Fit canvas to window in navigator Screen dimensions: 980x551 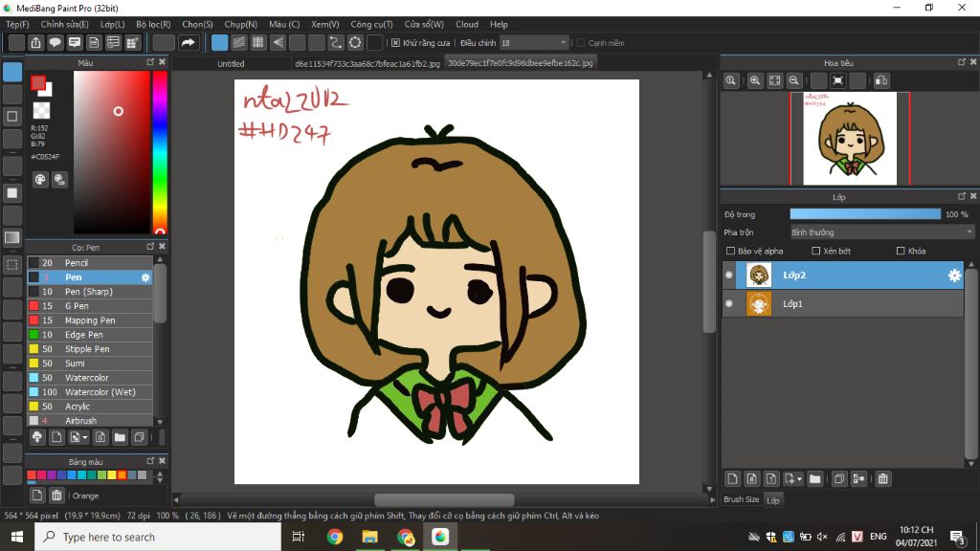(774, 80)
